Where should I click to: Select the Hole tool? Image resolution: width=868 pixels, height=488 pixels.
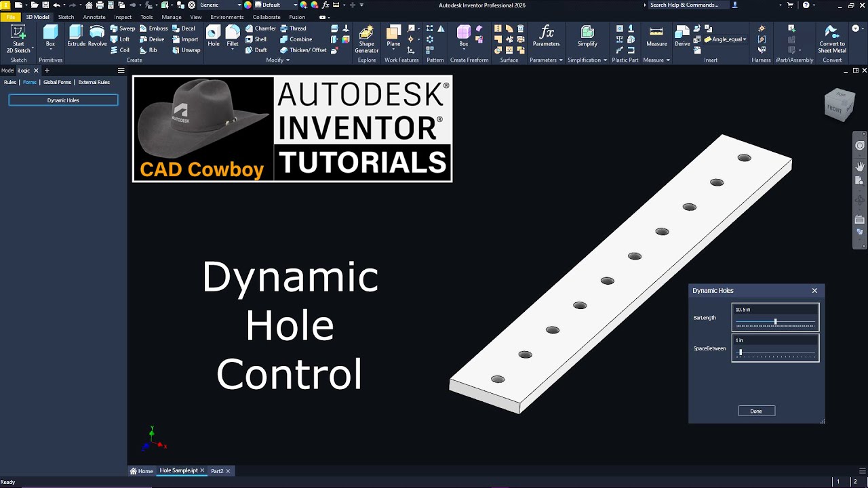click(214, 37)
